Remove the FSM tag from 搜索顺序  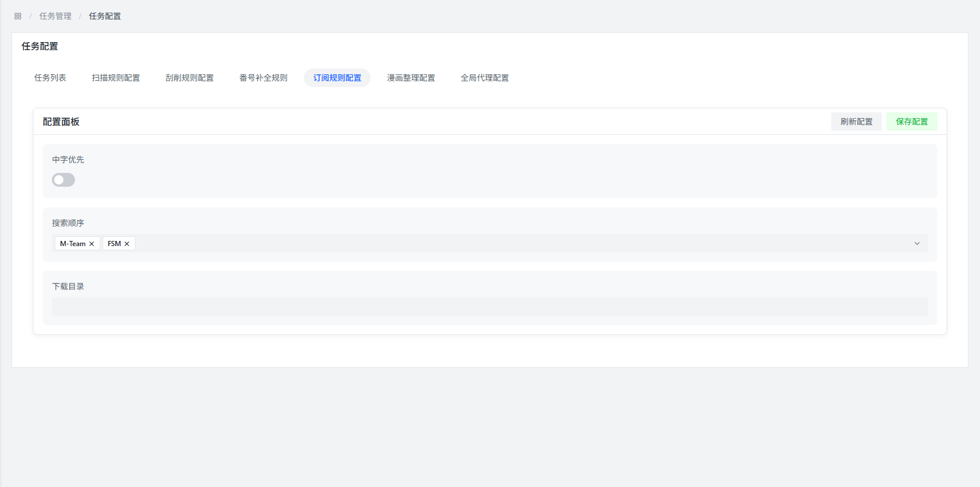[127, 244]
